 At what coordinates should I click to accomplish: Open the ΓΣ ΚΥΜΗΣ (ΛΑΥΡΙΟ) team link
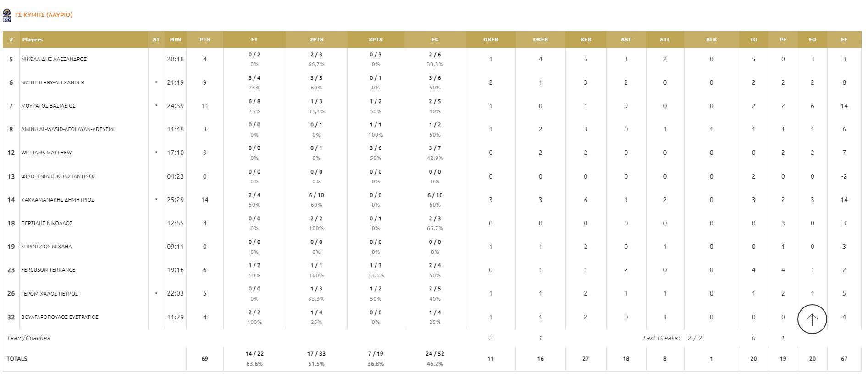click(x=44, y=15)
